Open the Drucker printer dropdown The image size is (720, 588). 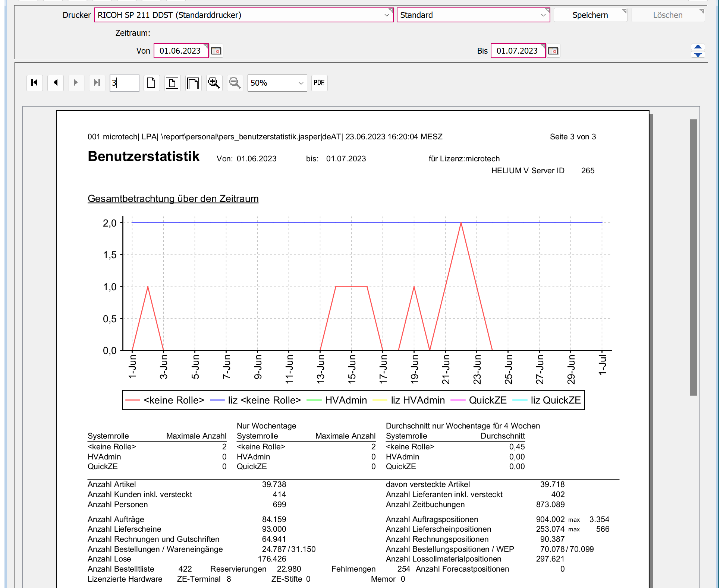pos(387,15)
